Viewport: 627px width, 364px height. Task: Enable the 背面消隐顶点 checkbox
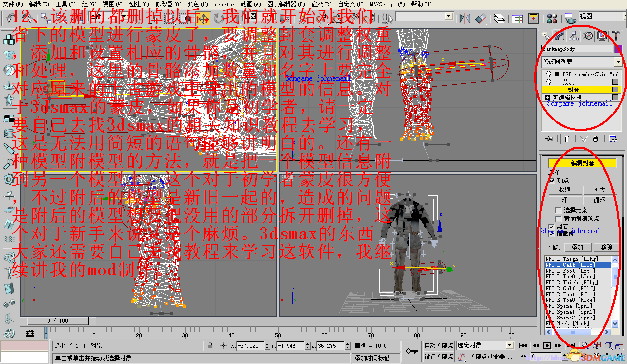558,219
